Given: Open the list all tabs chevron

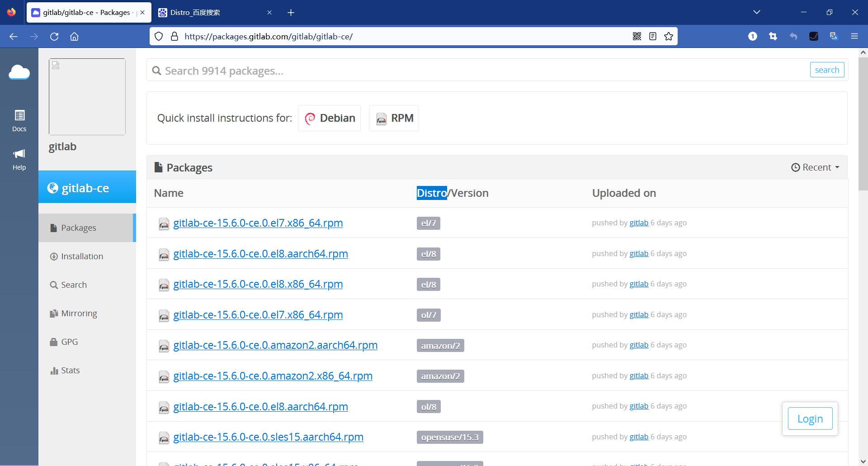Looking at the screenshot, I should click(x=757, y=12).
